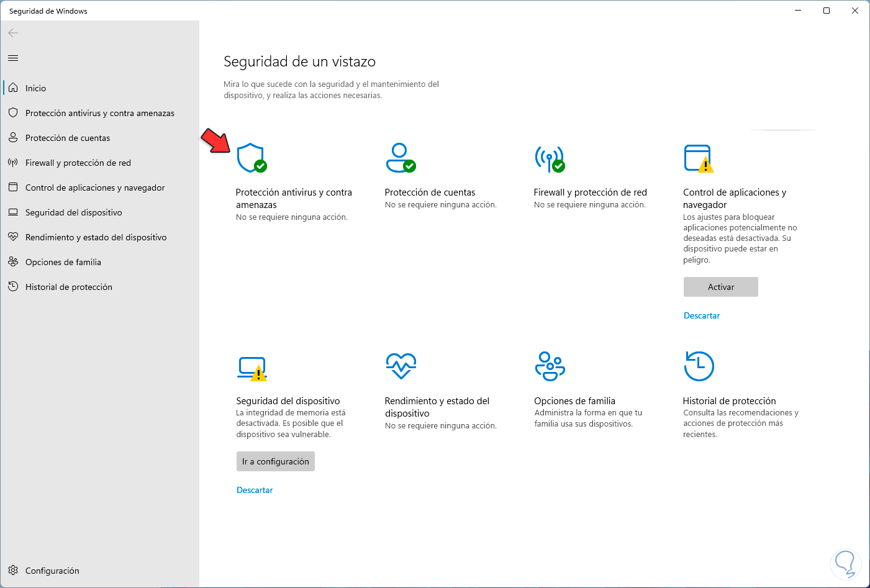Click the Activar button
Image resolution: width=870 pixels, height=588 pixels.
721,287
